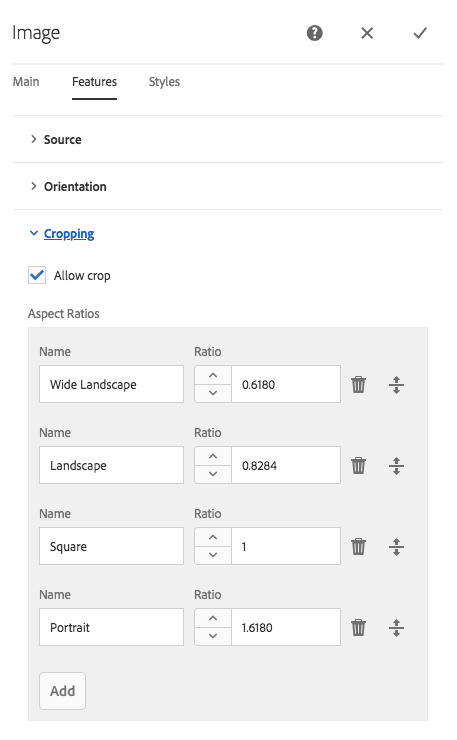Decrease the Portrait ratio value
The width and height of the screenshot is (457, 740).
point(213,636)
